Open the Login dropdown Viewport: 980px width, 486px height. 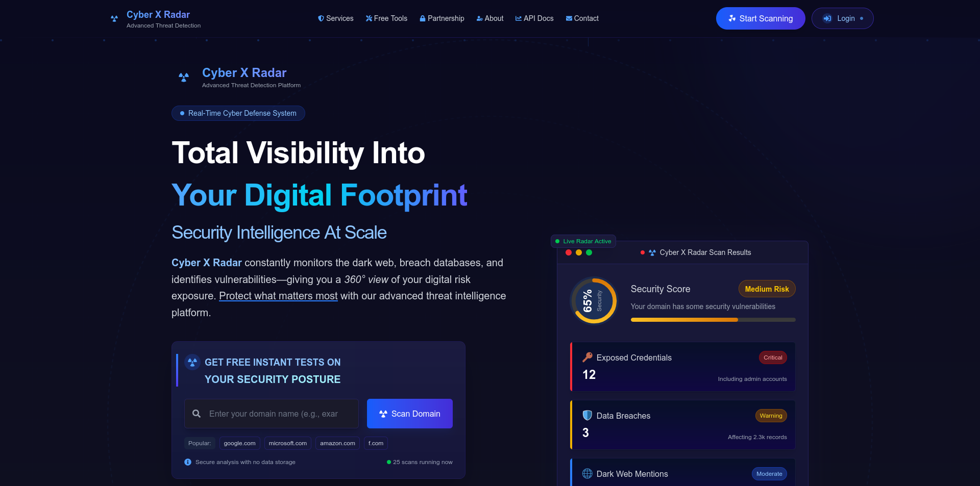pyautogui.click(x=842, y=18)
